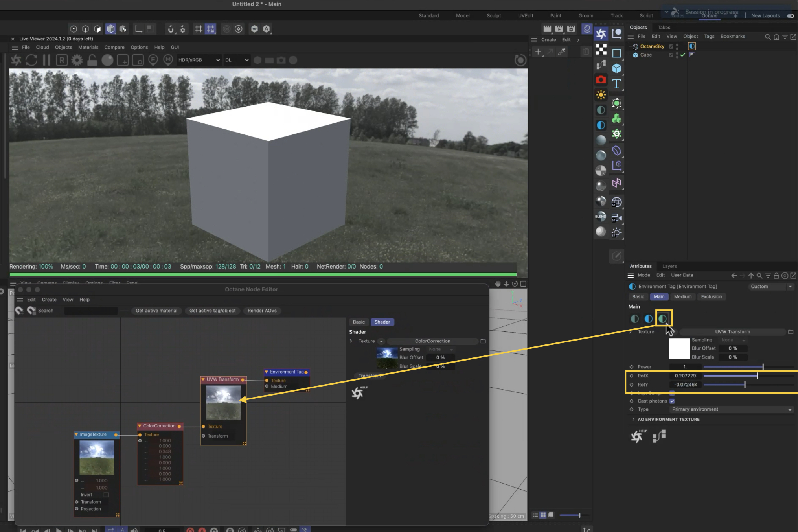Click the Octane logo in the side palette
This screenshot has height=532, width=798.
pos(601,34)
